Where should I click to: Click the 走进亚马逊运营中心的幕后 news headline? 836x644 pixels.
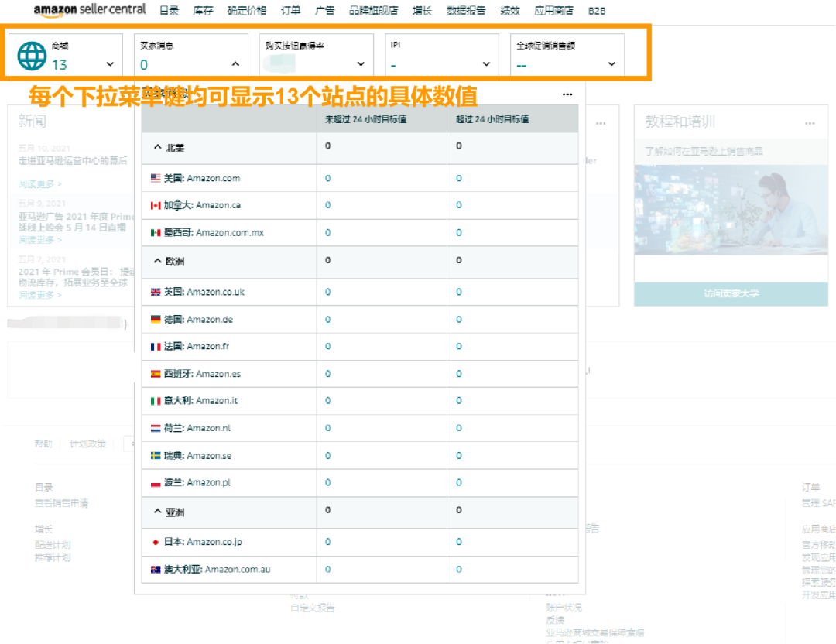click(x=73, y=160)
